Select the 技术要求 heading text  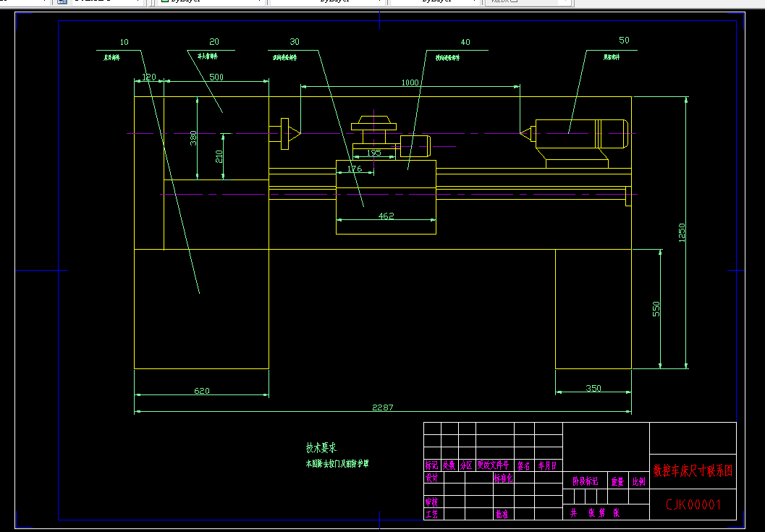point(321,447)
